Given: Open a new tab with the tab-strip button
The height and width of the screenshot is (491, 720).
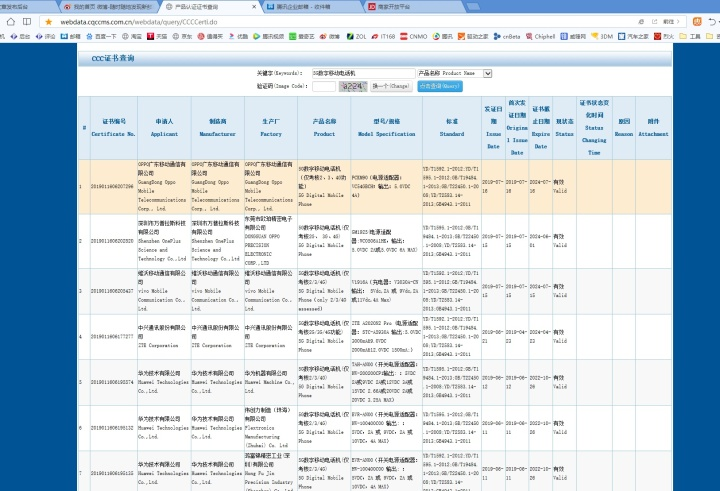Looking at the screenshot, I should coord(473,6).
